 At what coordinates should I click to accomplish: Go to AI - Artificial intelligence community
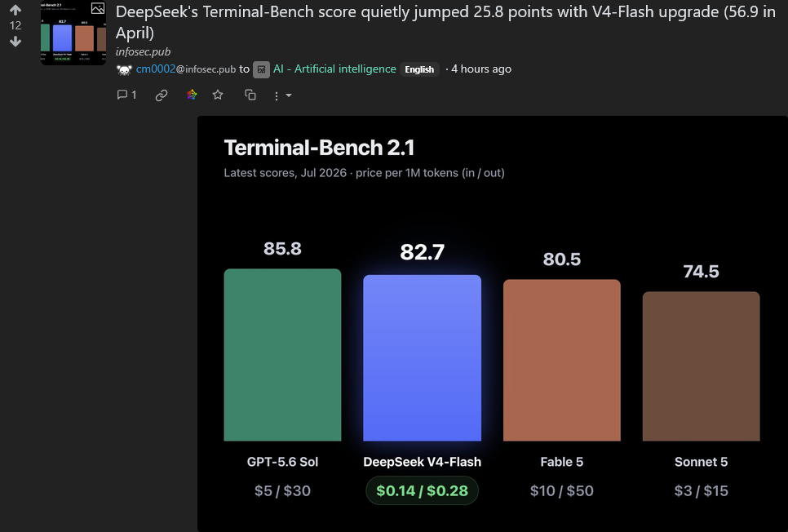point(334,69)
